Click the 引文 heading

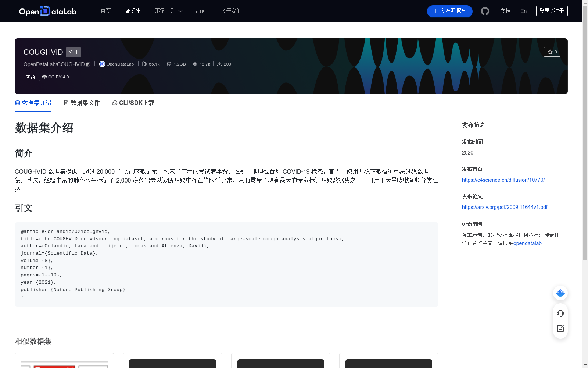(x=24, y=208)
